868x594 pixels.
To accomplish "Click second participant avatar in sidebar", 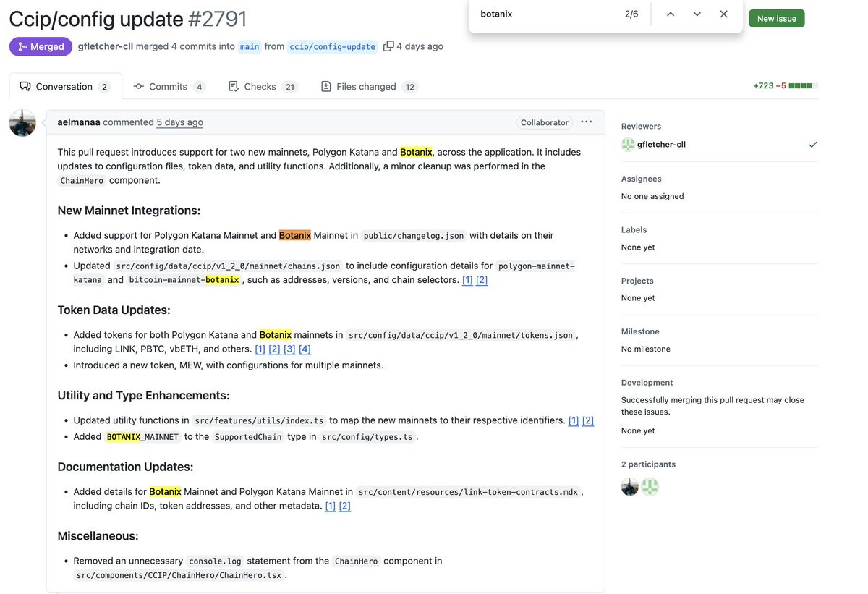I will (x=650, y=487).
